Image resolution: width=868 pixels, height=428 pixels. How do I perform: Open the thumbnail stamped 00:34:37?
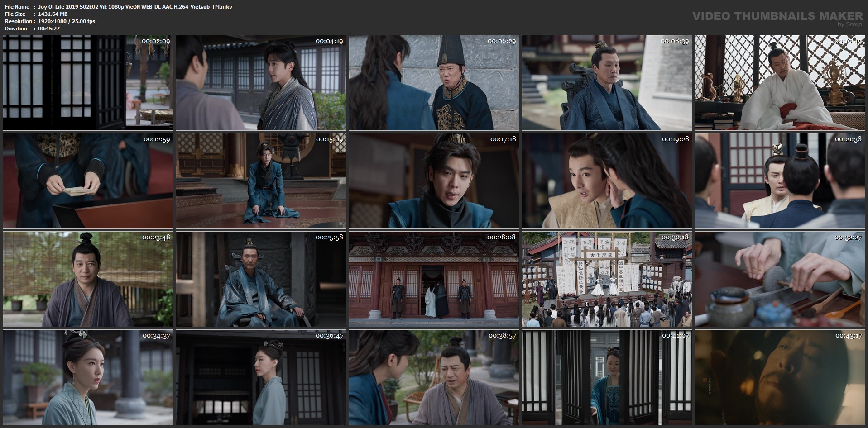[x=88, y=377]
